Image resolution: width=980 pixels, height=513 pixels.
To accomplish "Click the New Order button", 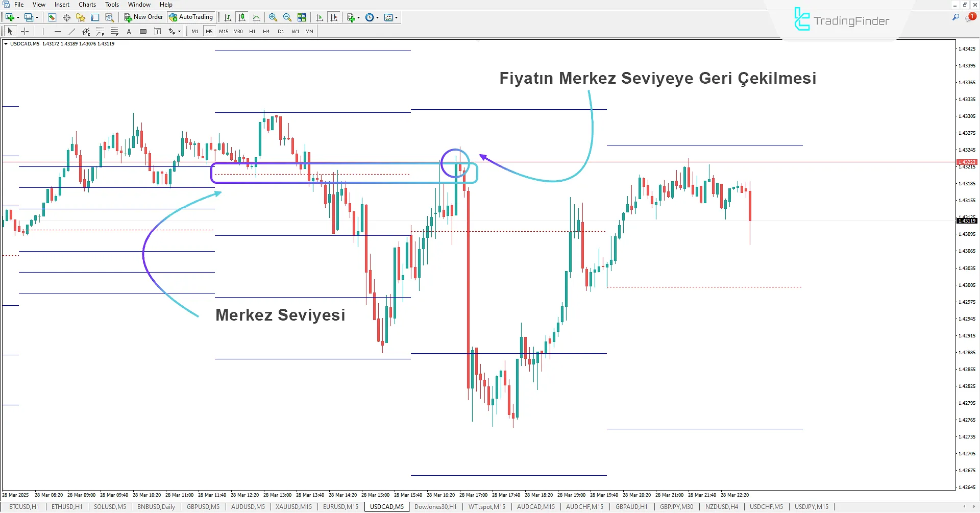I will pos(143,17).
